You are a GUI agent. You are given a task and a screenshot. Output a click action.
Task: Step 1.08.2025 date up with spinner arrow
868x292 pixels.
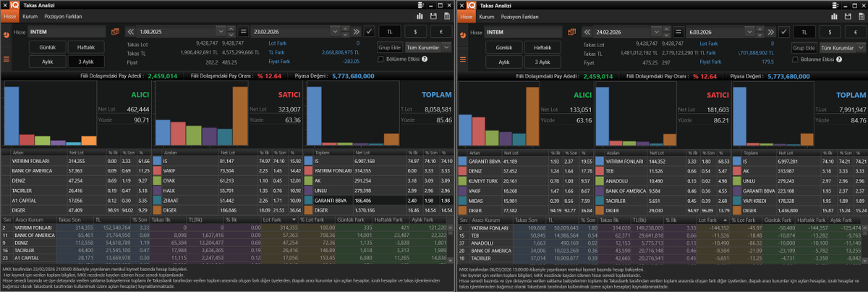point(233,30)
